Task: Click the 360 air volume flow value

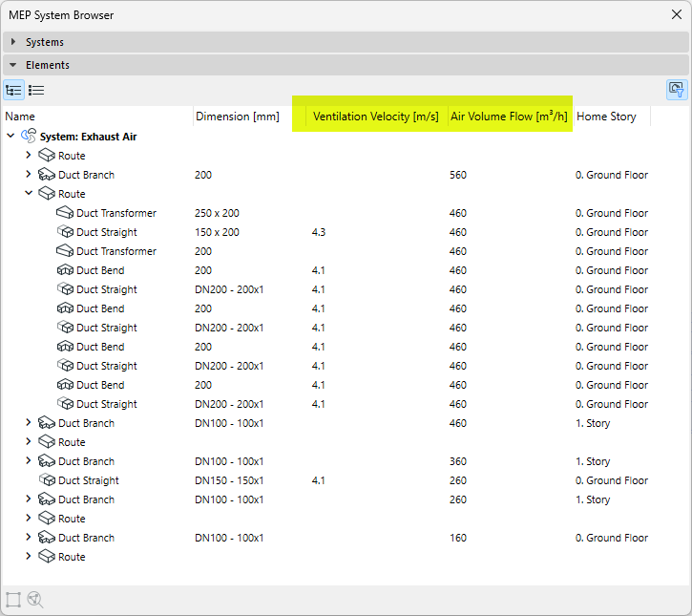Action: pos(458,461)
